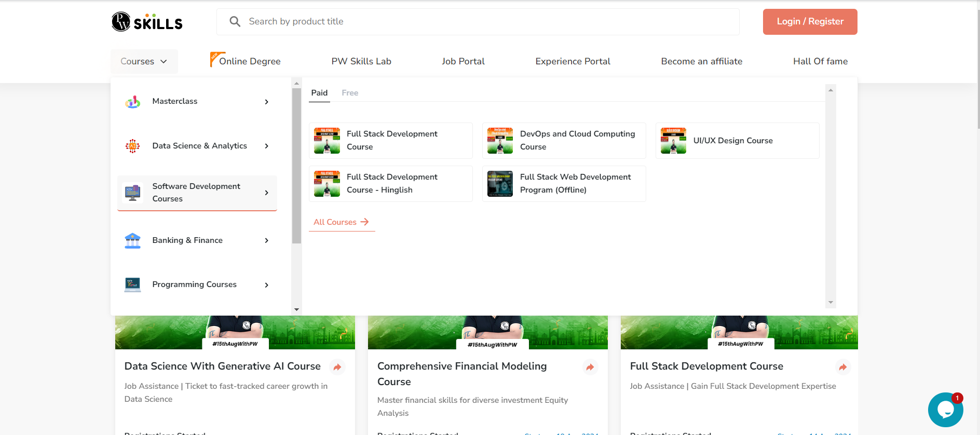Open PW Skills Lab
Screen dimensions: 980x435
pos(361,61)
